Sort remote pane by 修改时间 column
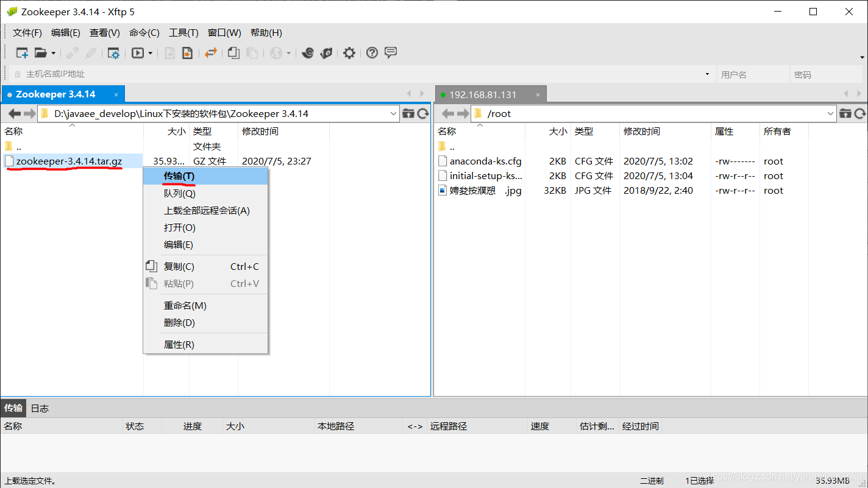Viewport: 868px width, 488px height. click(665, 131)
